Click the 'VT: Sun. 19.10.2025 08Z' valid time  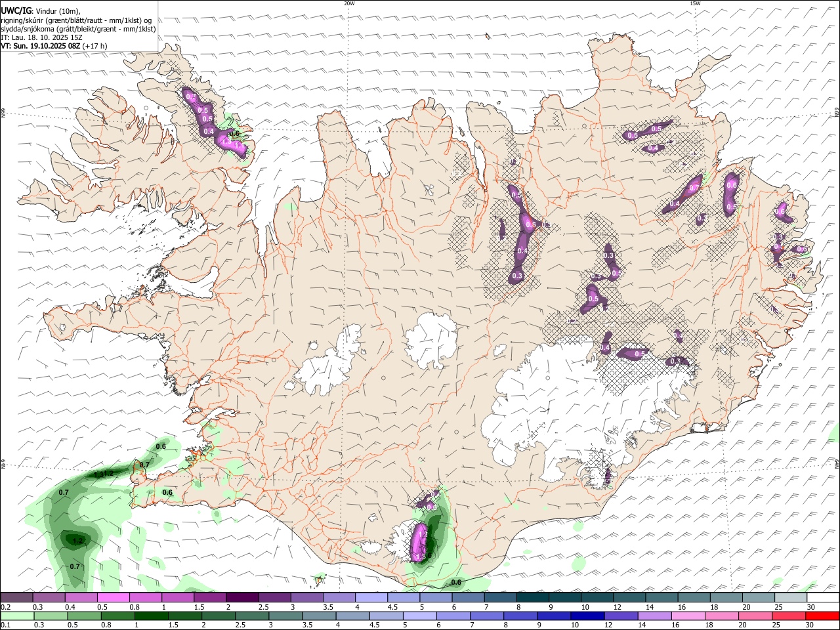tap(41, 46)
